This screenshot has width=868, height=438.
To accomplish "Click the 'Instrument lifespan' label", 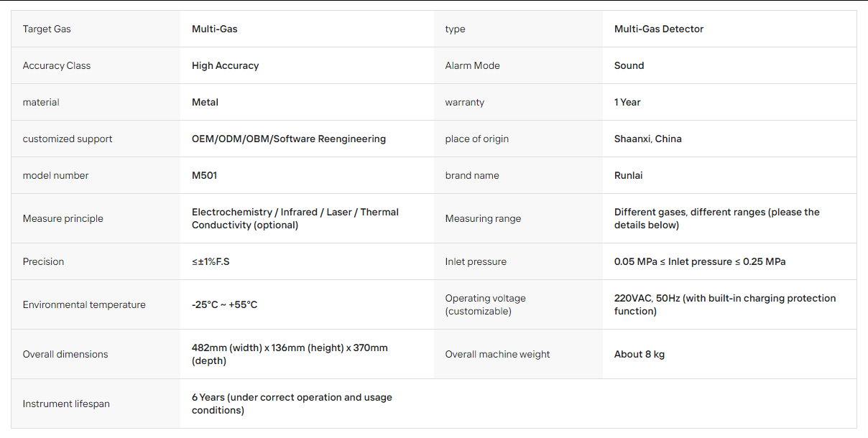I will (66, 404).
